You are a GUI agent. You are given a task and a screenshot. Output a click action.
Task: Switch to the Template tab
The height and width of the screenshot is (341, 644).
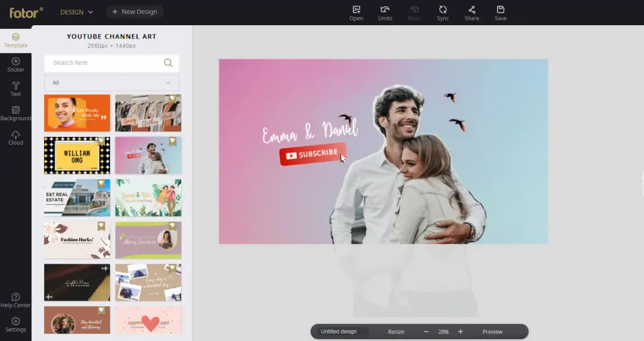pos(16,40)
